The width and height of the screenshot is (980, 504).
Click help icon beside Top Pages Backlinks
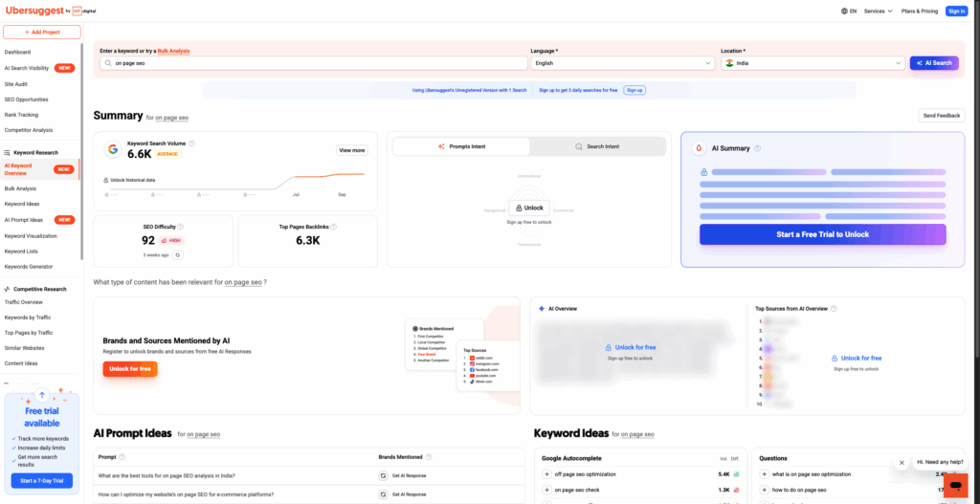(334, 227)
